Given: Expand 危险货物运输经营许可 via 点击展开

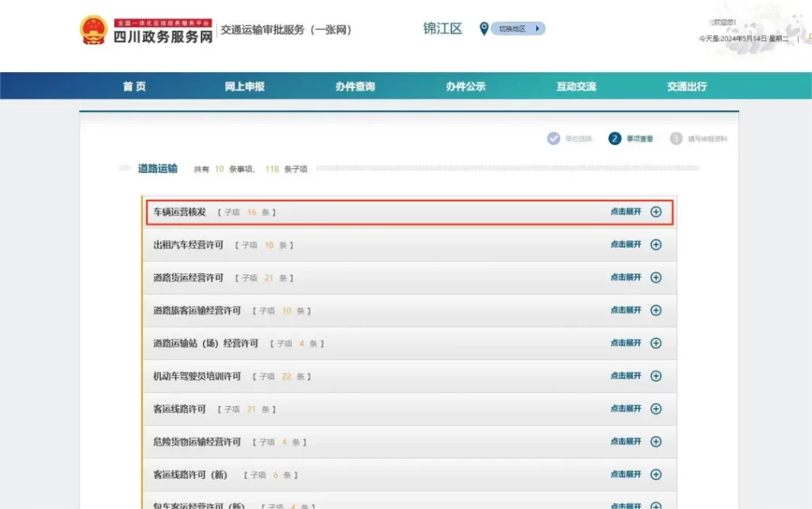Looking at the screenshot, I should pyautogui.click(x=626, y=442).
